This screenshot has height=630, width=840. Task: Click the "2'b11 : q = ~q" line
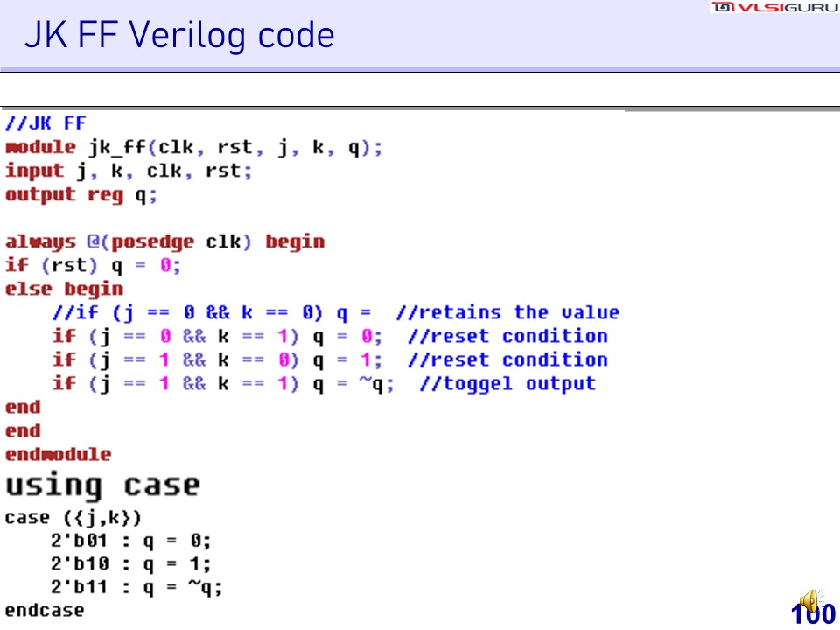point(136,588)
